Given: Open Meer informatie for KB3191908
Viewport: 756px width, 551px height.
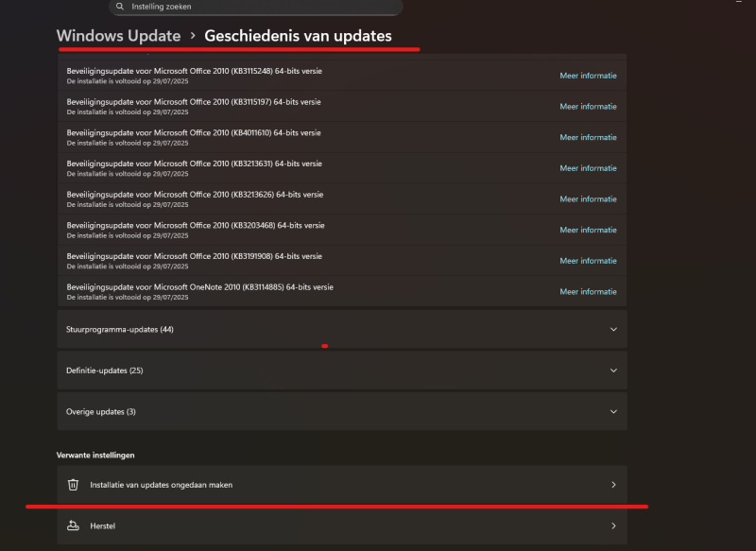Looking at the screenshot, I should pyautogui.click(x=588, y=261).
